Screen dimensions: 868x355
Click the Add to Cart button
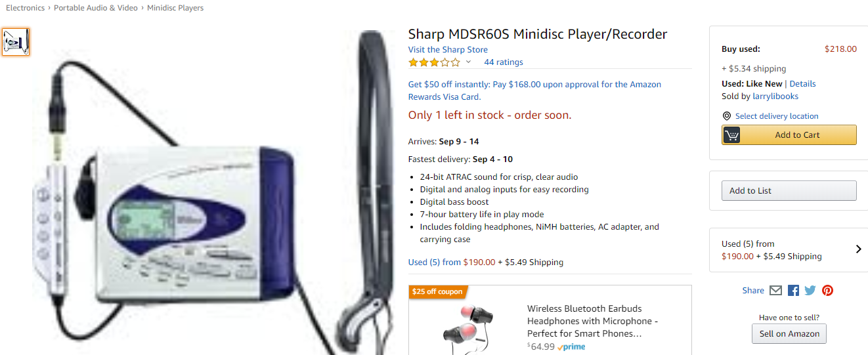(x=789, y=135)
